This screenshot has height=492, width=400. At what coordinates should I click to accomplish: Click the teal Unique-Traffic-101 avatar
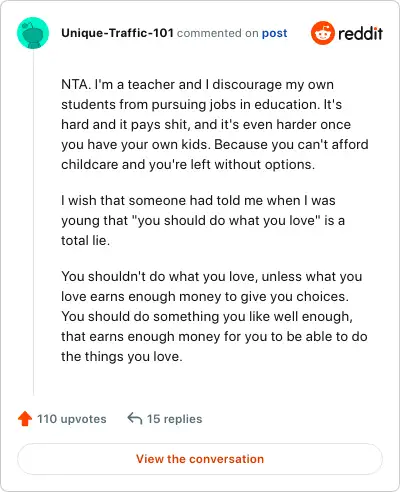[x=33, y=33]
